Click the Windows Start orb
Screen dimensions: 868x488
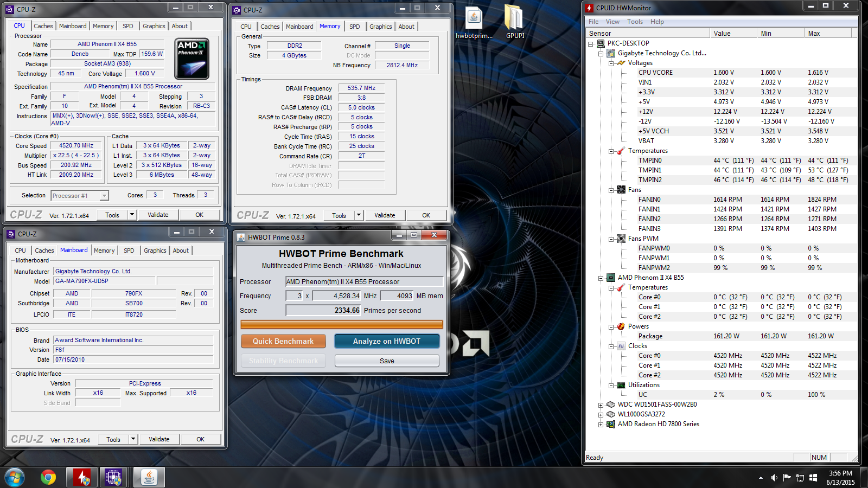[x=15, y=477]
